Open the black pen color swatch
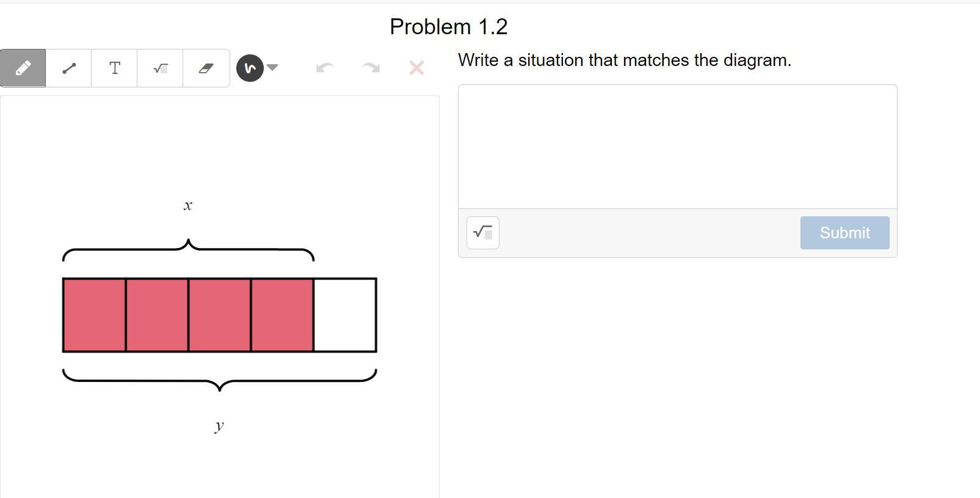This screenshot has width=980, height=498. click(x=250, y=68)
